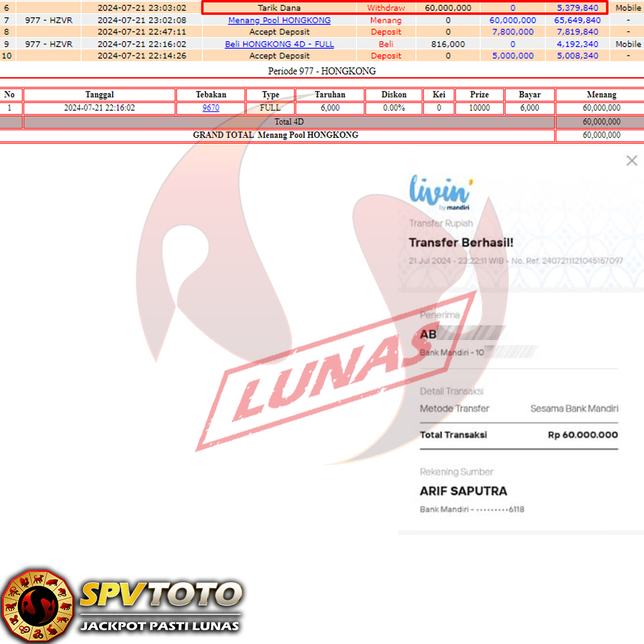The height and width of the screenshot is (644, 644).
Task: Click the Tanggal column header
Action: point(99,95)
